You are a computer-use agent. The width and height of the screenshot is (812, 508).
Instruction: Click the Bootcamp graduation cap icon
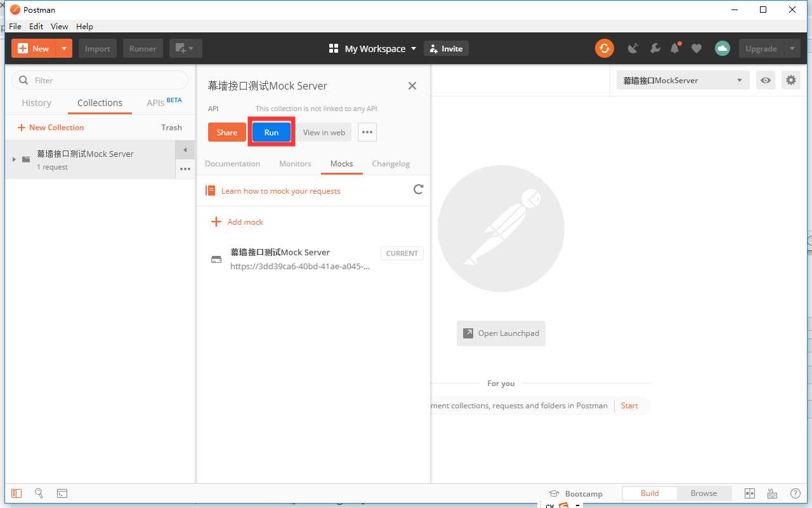554,493
